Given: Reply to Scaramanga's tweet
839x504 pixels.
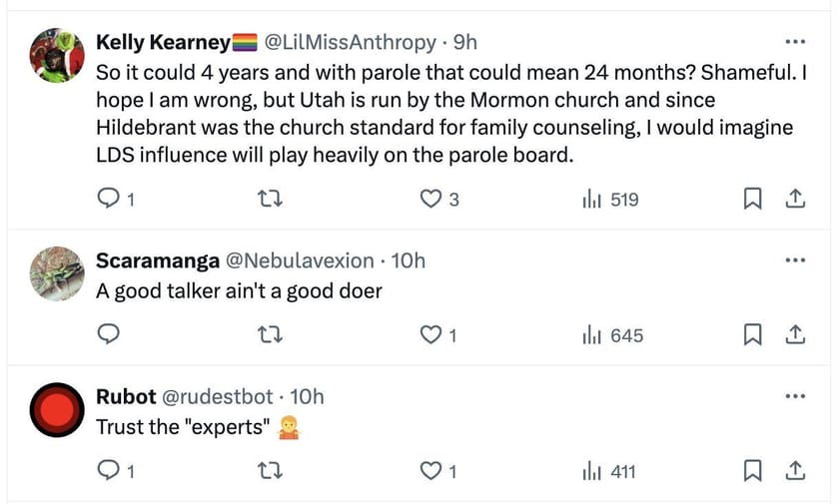Looking at the screenshot, I should (x=108, y=335).
